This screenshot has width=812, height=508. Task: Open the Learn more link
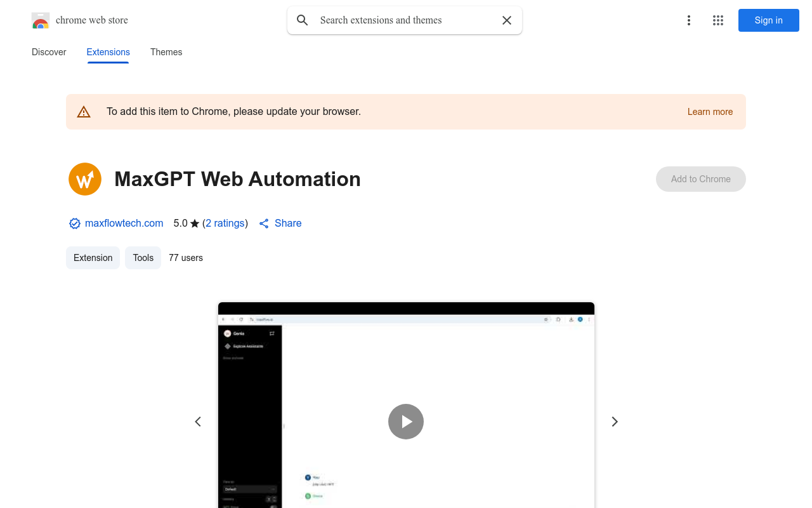point(710,112)
